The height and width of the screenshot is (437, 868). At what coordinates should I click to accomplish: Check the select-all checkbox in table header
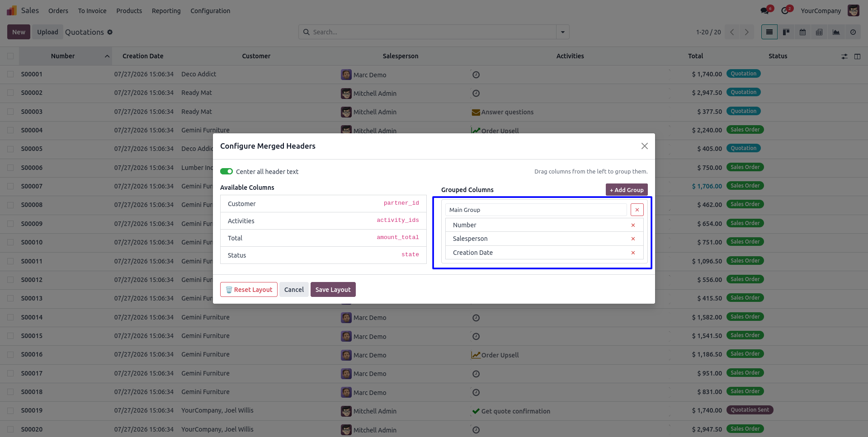pos(10,56)
